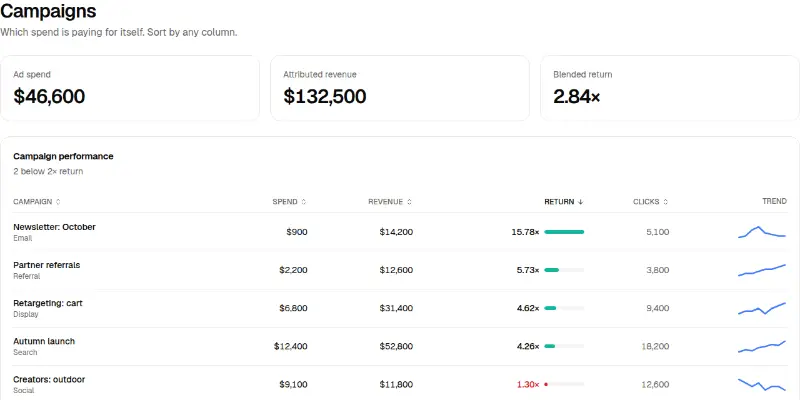Click descending arrow icon next to Return

[580, 202]
